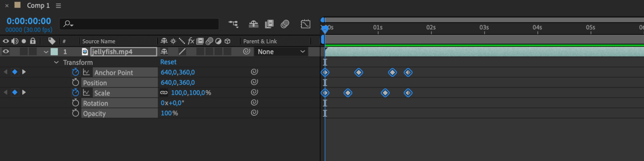
Task: Open the Comp 1 panel menu
Action: (x=58, y=6)
